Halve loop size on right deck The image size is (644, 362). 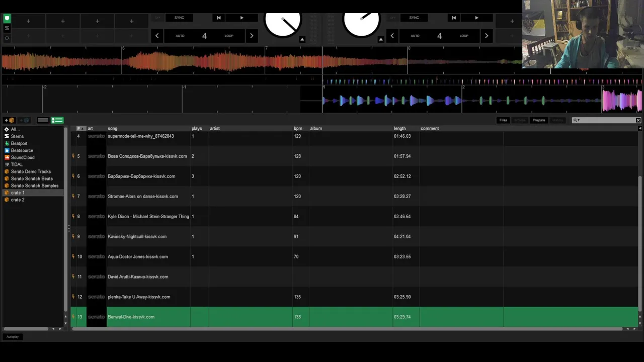click(x=392, y=36)
